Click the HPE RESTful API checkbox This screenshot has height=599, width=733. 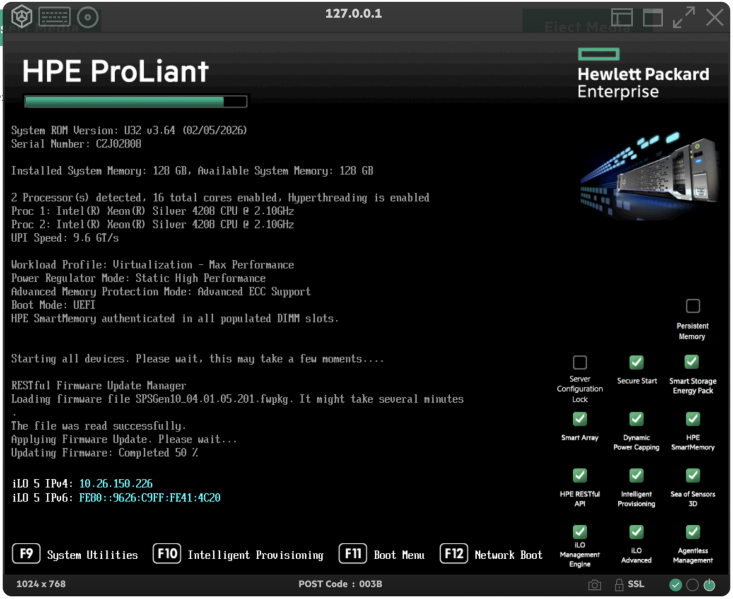[x=580, y=476]
